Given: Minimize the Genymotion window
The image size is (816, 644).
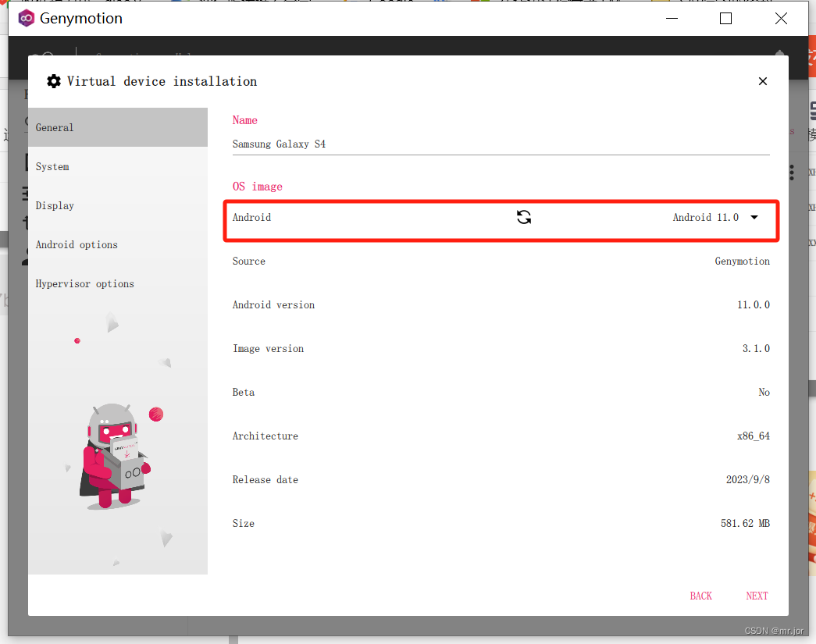Looking at the screenshot, I should (672, 18).
